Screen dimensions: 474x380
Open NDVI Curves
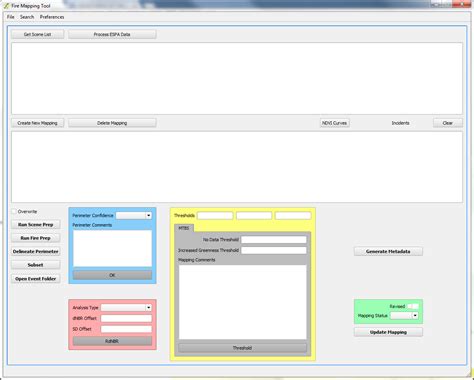point(334,123)
